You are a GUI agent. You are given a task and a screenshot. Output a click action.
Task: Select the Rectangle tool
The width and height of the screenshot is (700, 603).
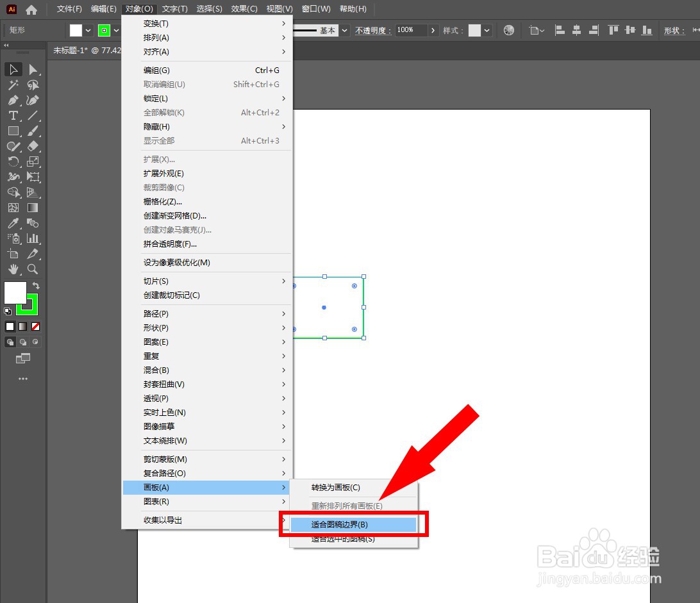click(x=13, y=131)
